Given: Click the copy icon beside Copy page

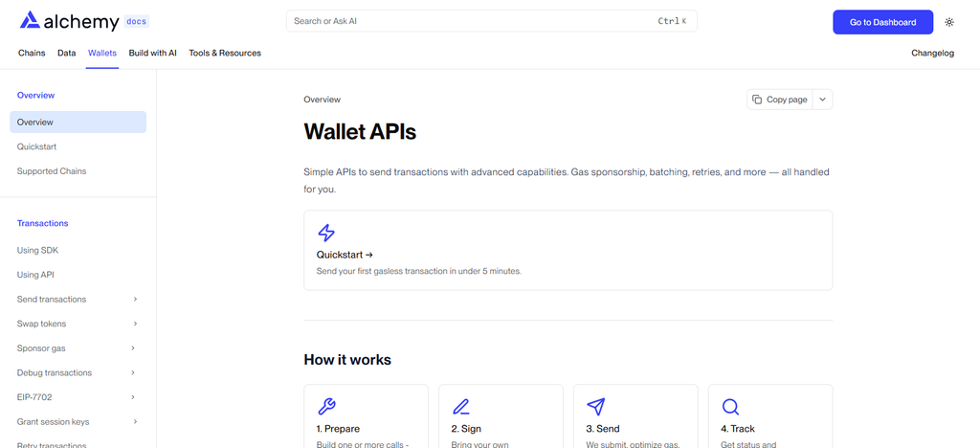Looking at the screenshot, I should [x=757, y=100].
